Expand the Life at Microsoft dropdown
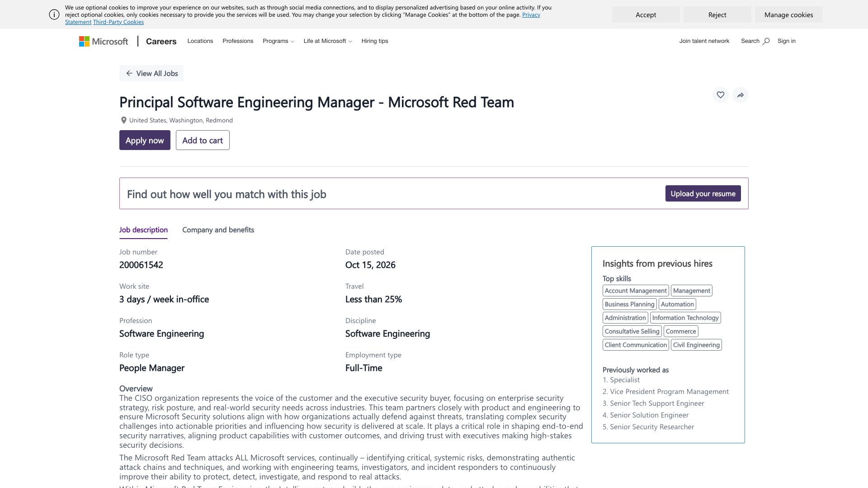 click(x=328, y=41)
